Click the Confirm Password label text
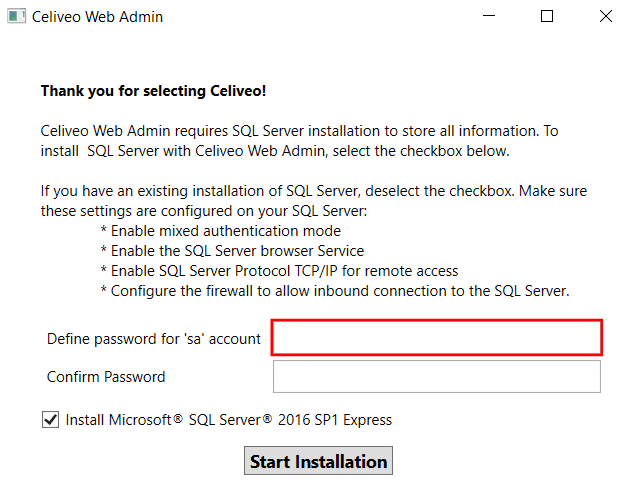 (x=106, y=377)
